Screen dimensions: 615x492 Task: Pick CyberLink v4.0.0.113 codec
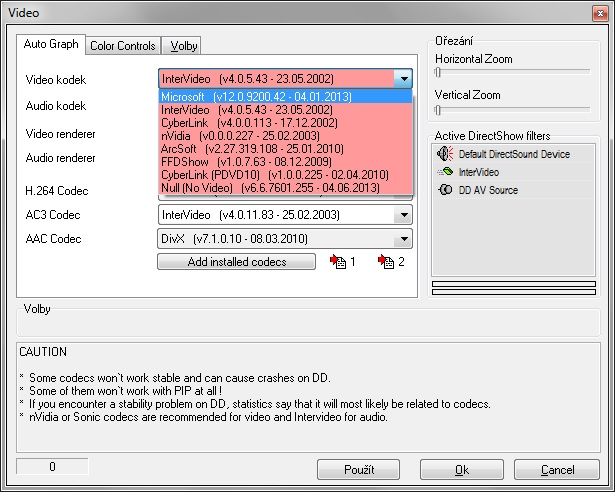(x=285, y=122)
